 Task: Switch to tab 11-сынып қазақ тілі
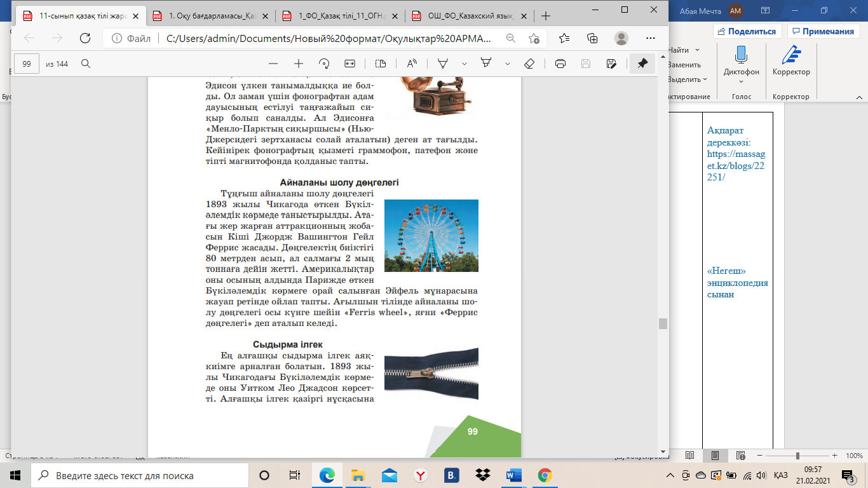pyautogui.click(x=79, y=16)
